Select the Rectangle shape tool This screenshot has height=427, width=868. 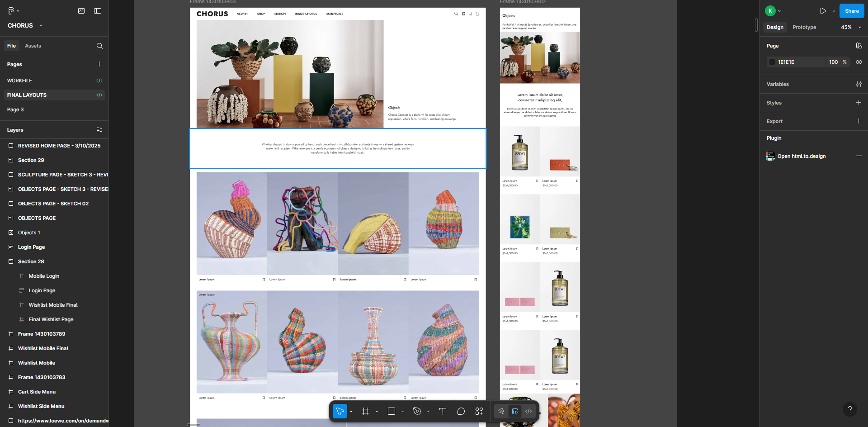(392, 411)
